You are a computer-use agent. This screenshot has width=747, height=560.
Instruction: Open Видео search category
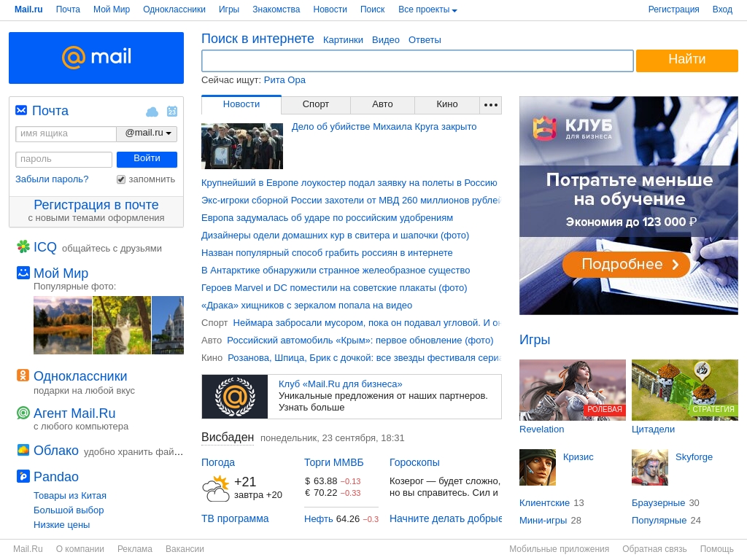click(386, 40)
